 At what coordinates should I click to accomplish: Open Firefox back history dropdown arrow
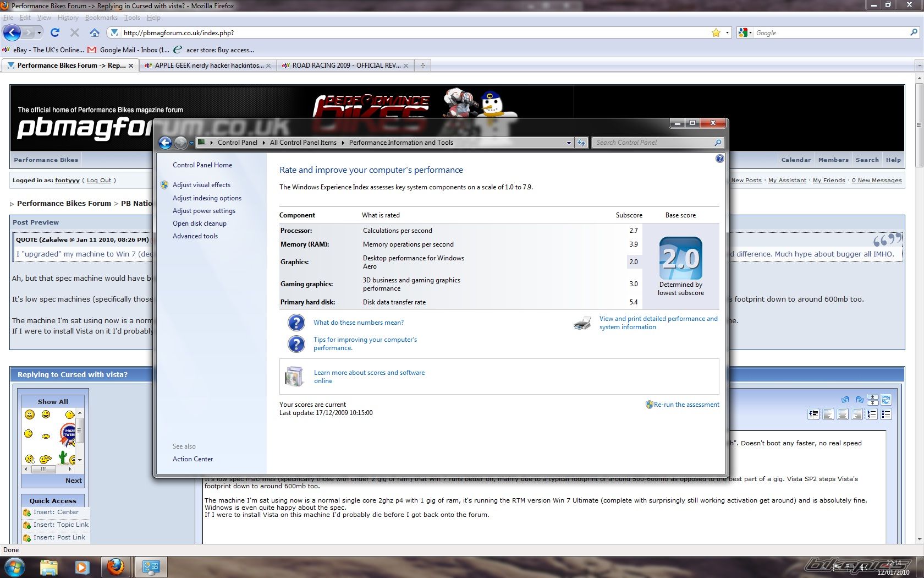click(x=39, y=32)
